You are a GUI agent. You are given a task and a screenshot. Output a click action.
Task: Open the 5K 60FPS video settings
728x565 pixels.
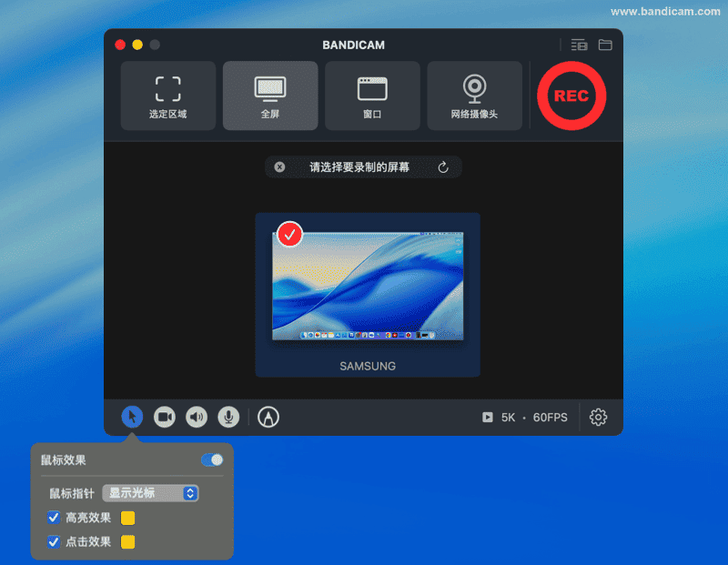(x=525, y=418)
